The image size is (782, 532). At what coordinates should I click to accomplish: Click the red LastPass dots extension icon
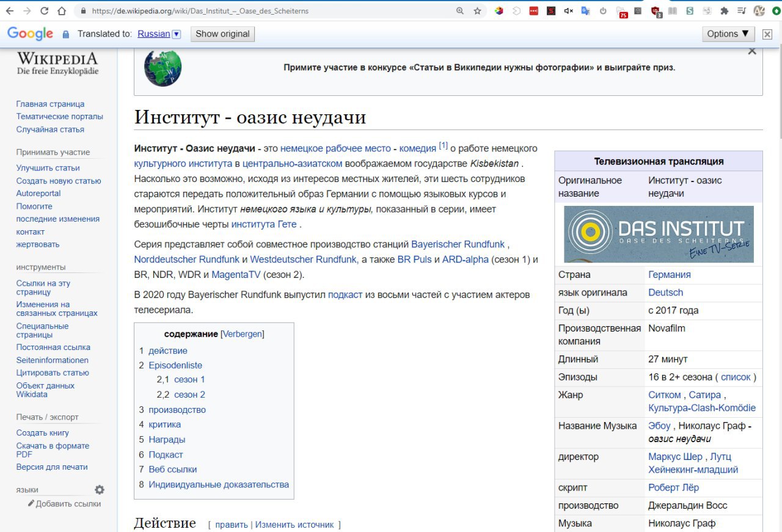coord(534,11)
